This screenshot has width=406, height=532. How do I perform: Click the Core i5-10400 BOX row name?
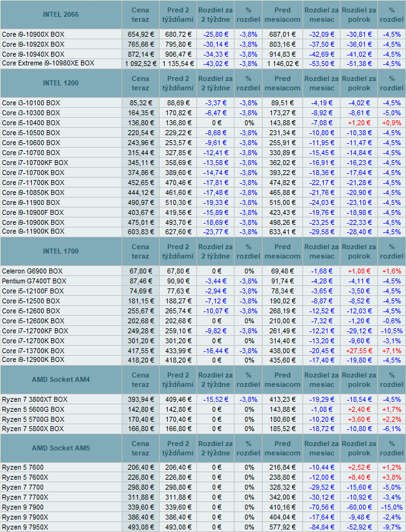point(31,123)
